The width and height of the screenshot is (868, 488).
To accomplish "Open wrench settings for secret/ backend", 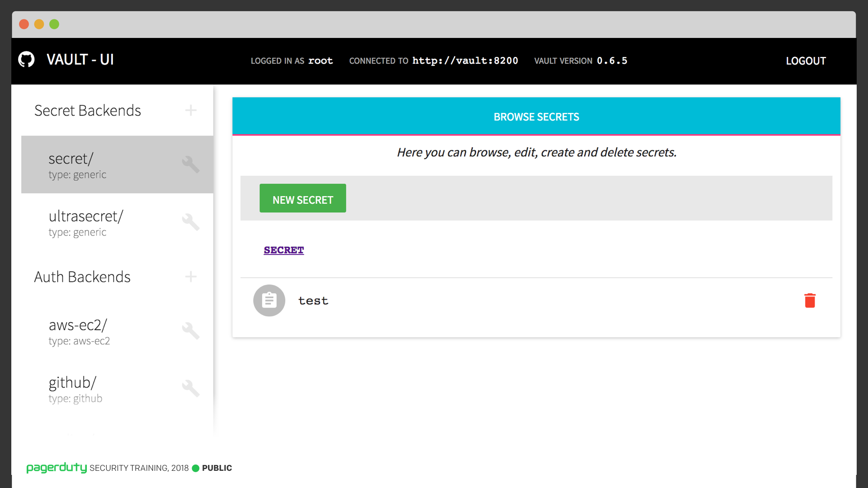I will (191, 164).
